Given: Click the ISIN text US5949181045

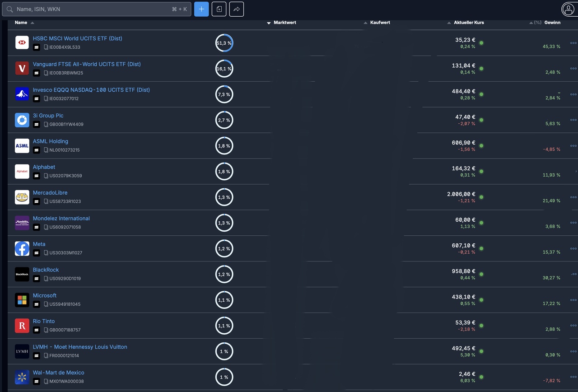Looking at the screenshot, I should click(65, 304).
